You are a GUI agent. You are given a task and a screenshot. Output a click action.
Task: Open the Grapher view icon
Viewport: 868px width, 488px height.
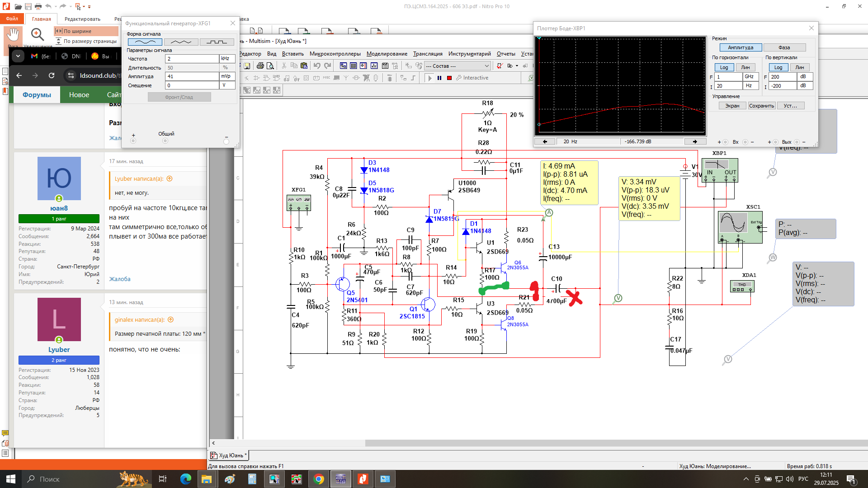coord(374,66)
